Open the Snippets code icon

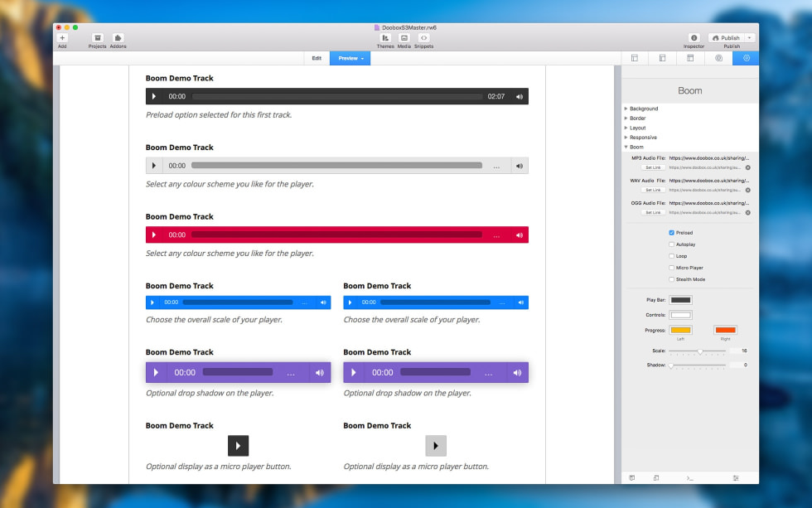(x=423, y=38)
